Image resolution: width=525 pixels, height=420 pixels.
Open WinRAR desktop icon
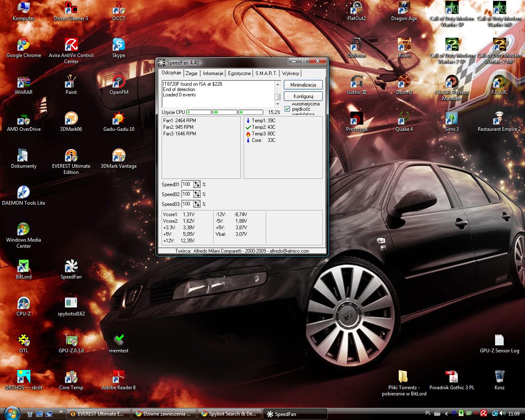tap(23, 85)
